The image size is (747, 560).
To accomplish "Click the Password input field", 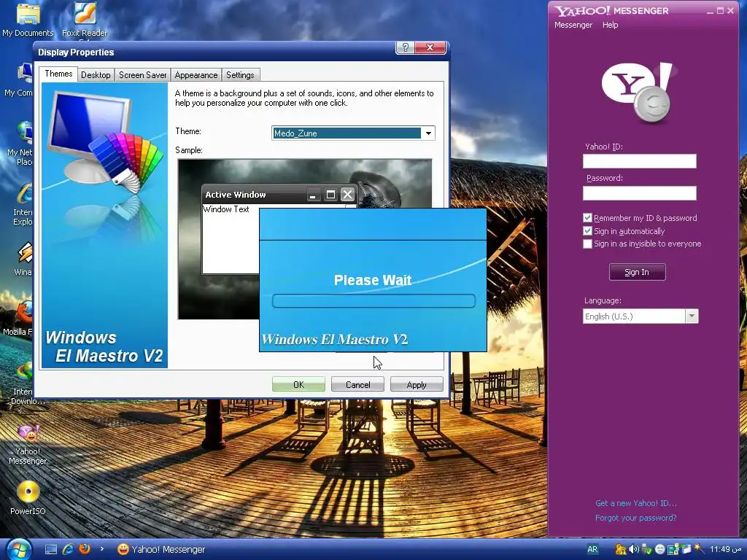I will [x=639, y=192].
